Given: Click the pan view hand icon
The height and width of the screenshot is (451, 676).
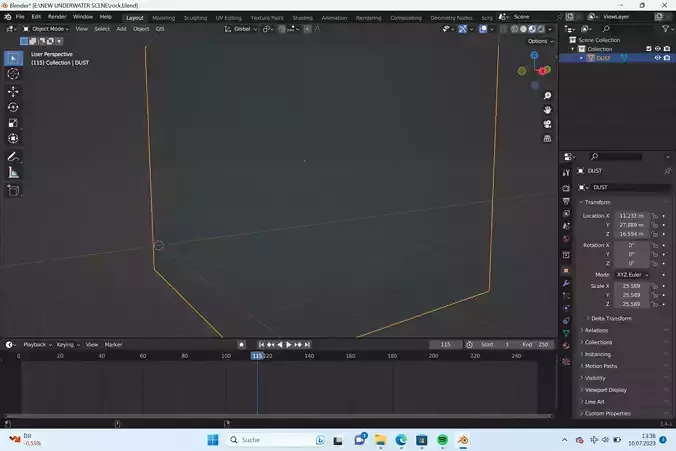Looking at the screenshot, I should [547, 110].
